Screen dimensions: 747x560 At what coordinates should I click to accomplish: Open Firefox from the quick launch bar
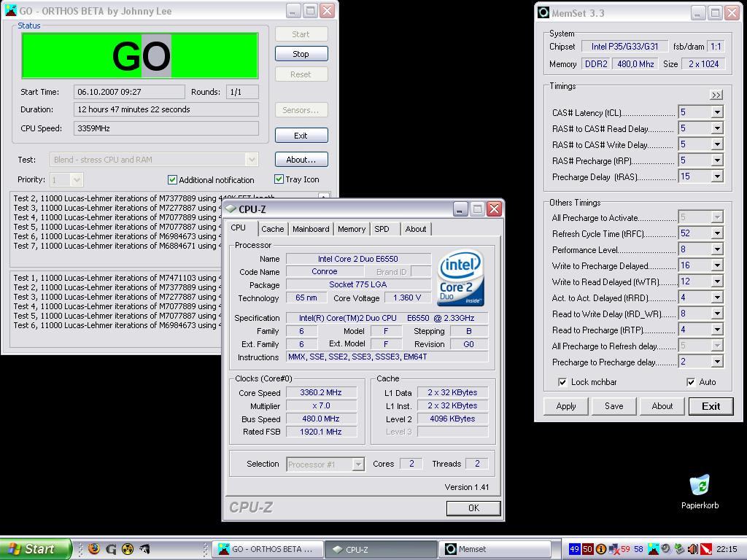[94, 549]
